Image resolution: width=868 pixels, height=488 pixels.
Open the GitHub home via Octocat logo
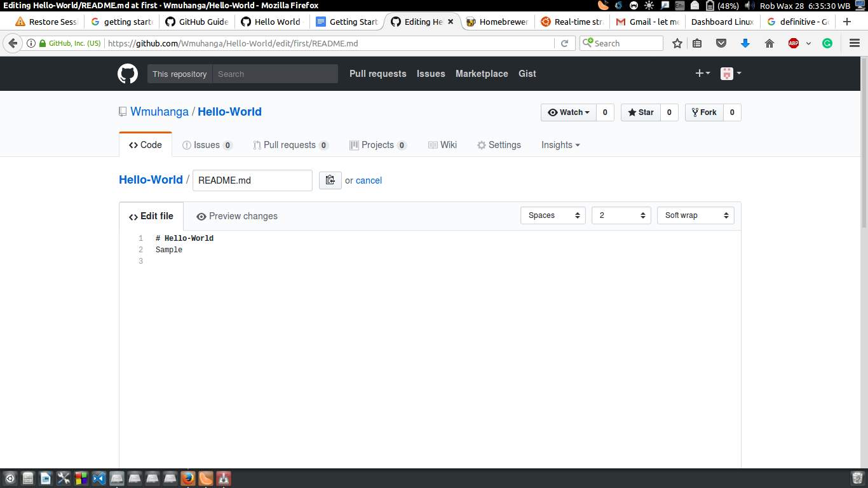tap(127, 74)
